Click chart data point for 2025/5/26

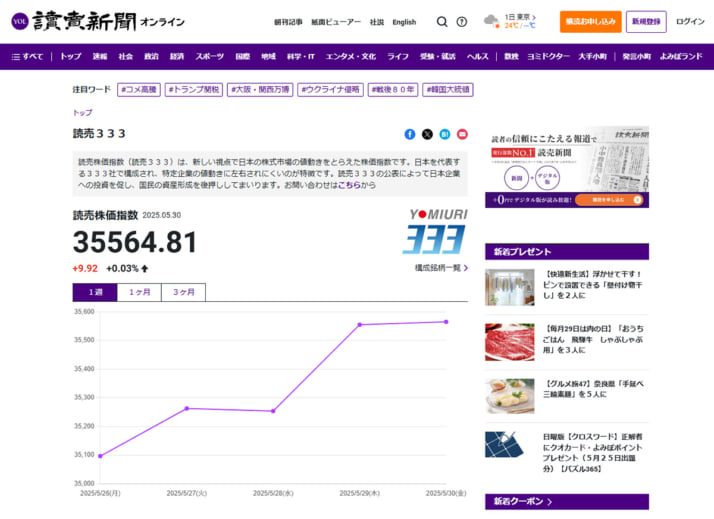[100, 456]
